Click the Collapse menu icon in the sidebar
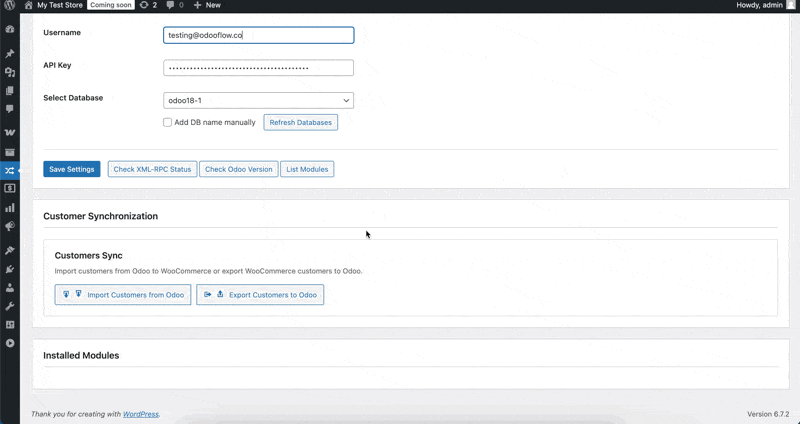Viewport: 800px width, 424px height. [10, 343]
